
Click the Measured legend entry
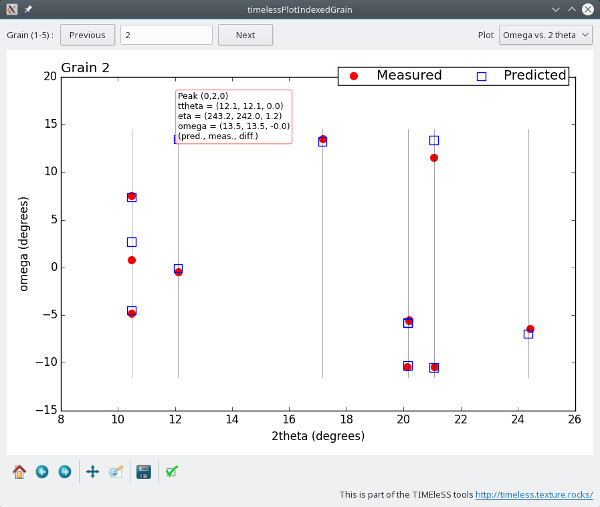coord(399,76)
